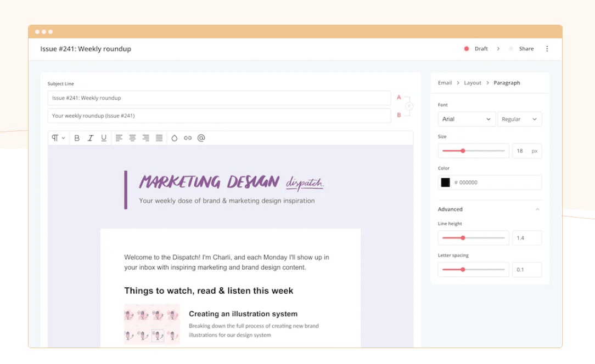Go to Email breadcrumb level
Screen dimensions: 595x364
point(445,83)
